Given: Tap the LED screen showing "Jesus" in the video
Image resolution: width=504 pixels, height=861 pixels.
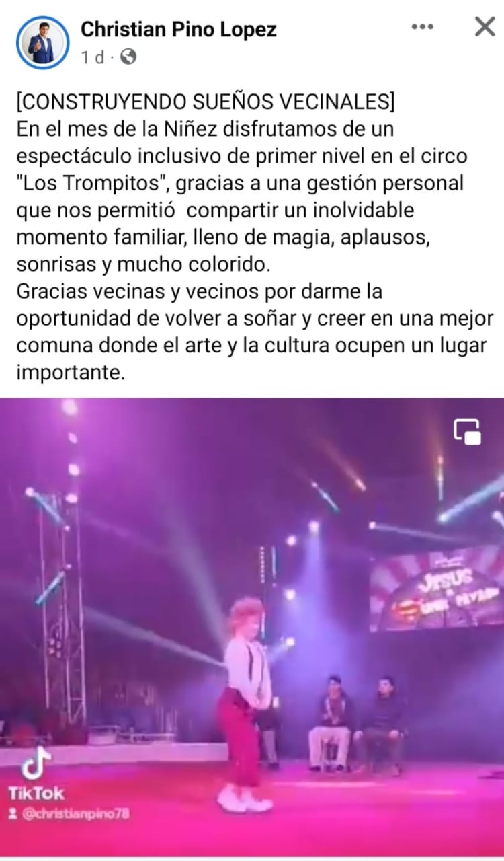Looking at the screenshot, I should click(436, 589).
